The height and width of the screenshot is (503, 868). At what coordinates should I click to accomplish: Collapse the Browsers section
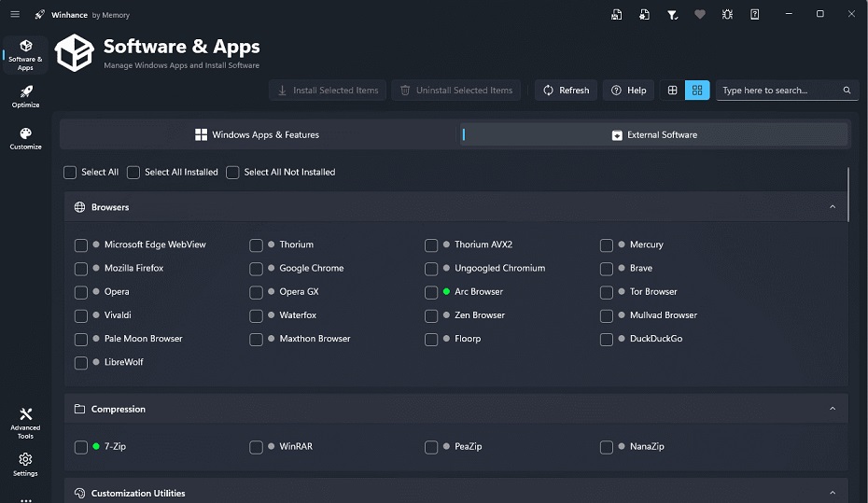click(x=833, y=207)
